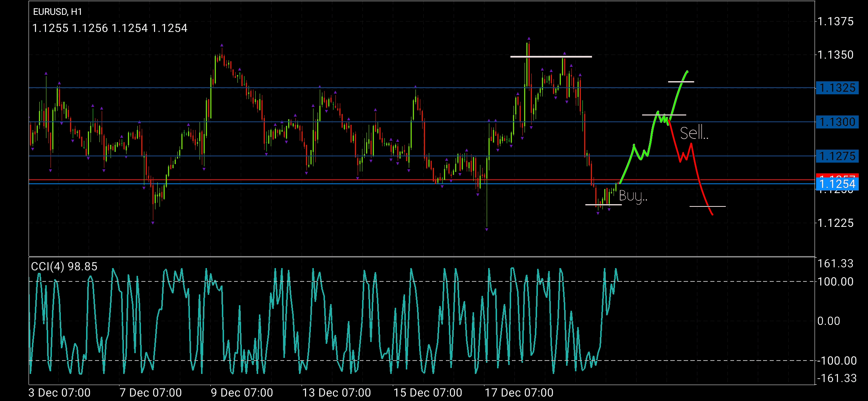This screenshot has width=868, height=401.
Task: Select the 1.1325 blue price level label
Action: point(837,88)
